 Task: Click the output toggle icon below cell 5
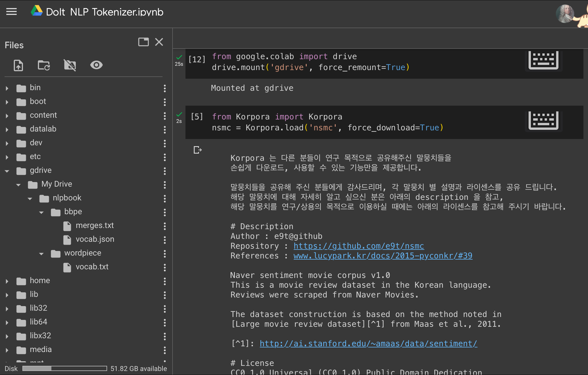[x=198, y=150]
